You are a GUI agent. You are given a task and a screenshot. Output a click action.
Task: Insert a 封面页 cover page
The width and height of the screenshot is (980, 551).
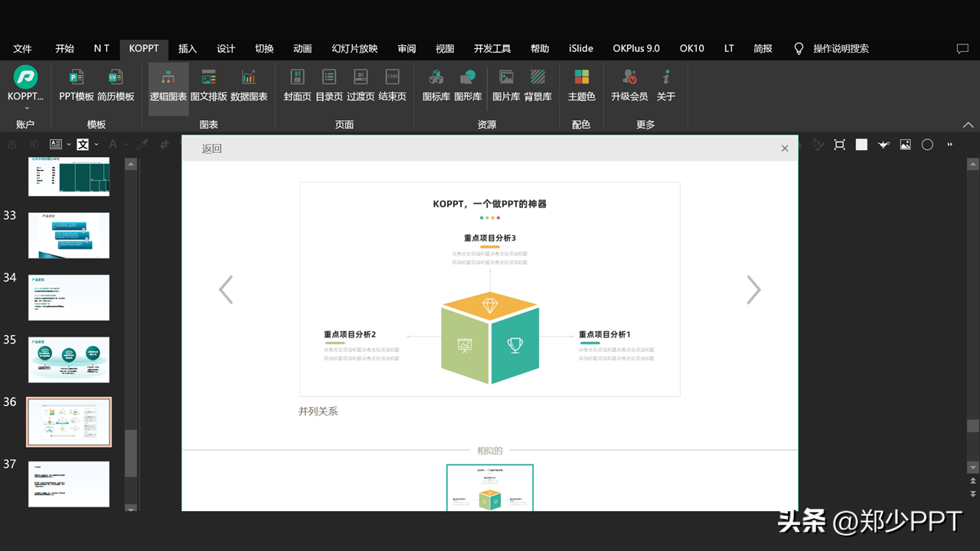coord(297,85)
